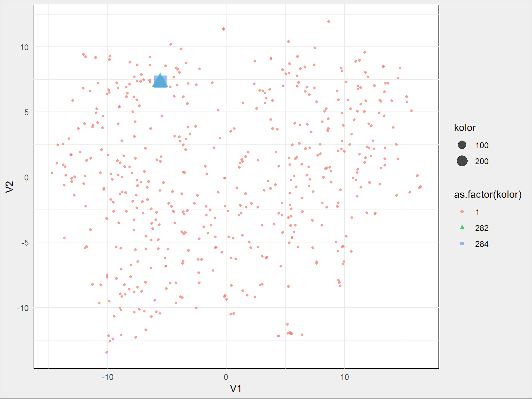Click the y-axis tick label 5
Image resolution: width=532 pixels, height=399 pixels.
[x=26, y=113]
